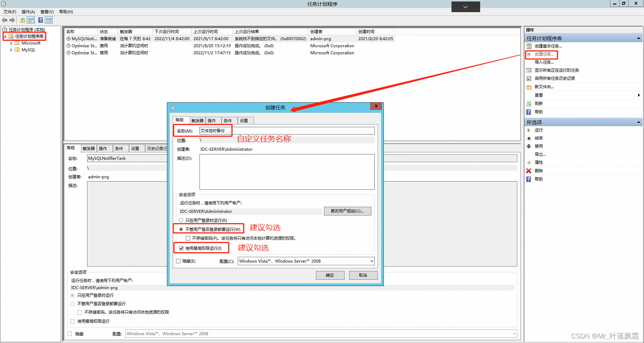Click the 帮助 icon under 任务计划程序库 section
The width and height of the screenshot is (644, 343).
[529, 112]
